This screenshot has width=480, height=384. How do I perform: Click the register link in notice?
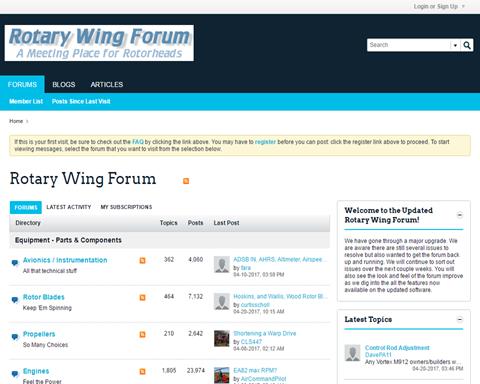pos(265,142)
